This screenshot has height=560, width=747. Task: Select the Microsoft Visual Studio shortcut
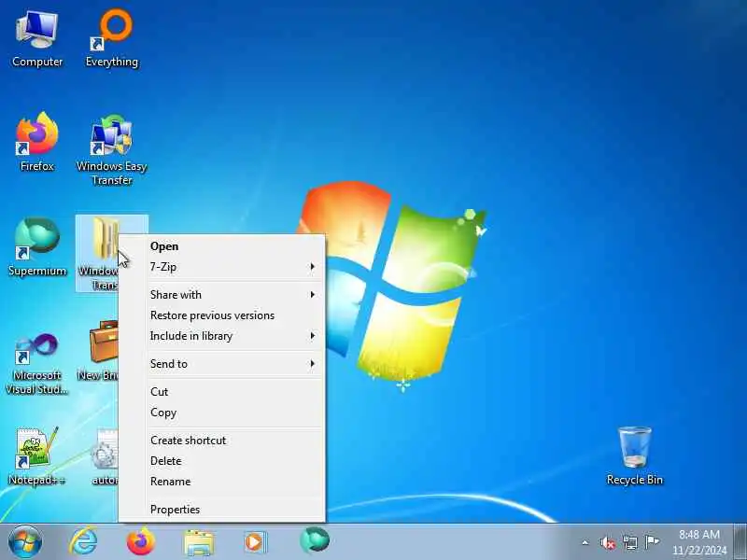[37, 364]
